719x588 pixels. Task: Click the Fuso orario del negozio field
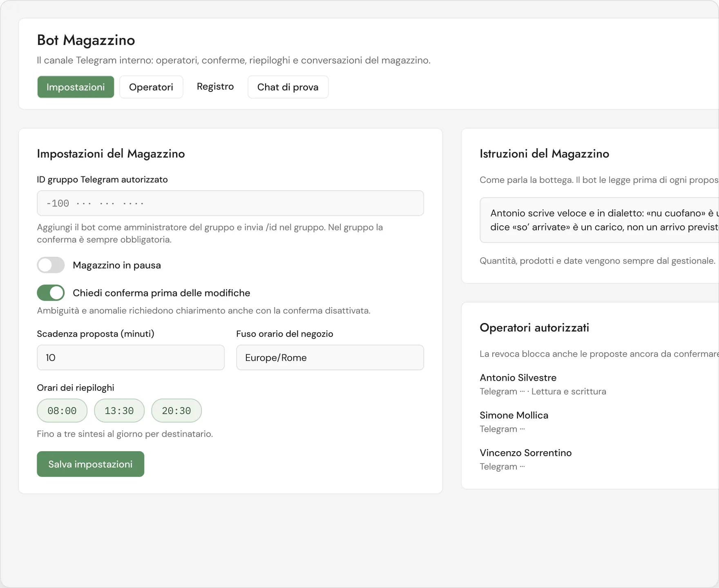point(330,357)
